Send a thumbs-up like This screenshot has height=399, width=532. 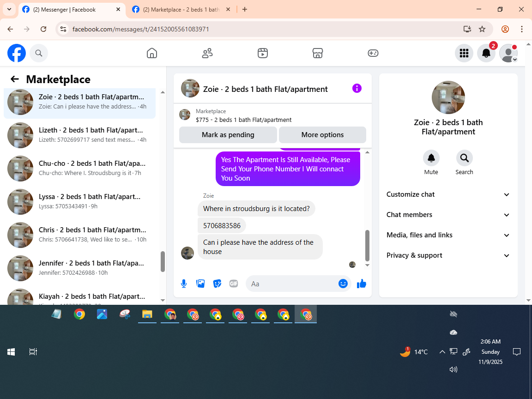coord(362,284)
